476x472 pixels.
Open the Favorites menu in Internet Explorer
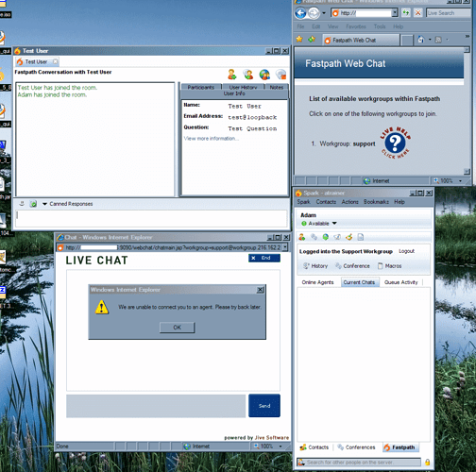pyautogui.click(x=356, y=26)
